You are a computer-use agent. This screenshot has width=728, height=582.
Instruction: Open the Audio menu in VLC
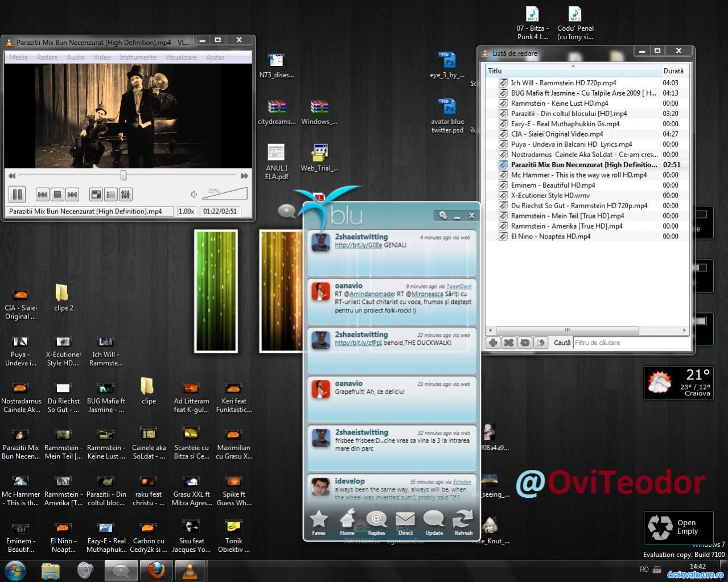pyautogui.click(x=76, y=57)
